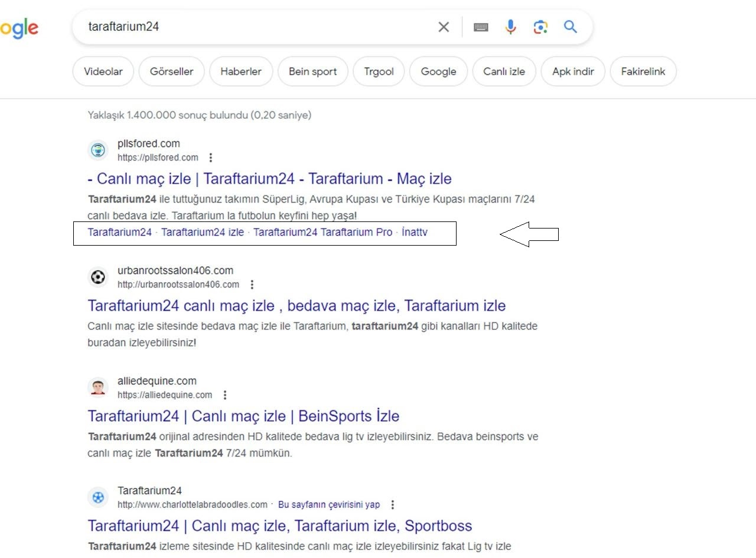Select the Haberler filter chip

click(x=241, y=71)
